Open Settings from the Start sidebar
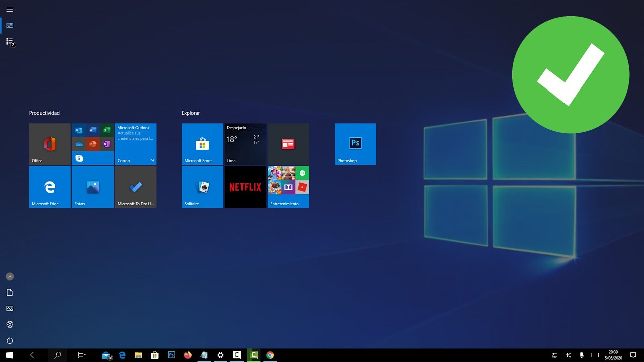This screenshot has width=644, height=362. click(10, 324)
